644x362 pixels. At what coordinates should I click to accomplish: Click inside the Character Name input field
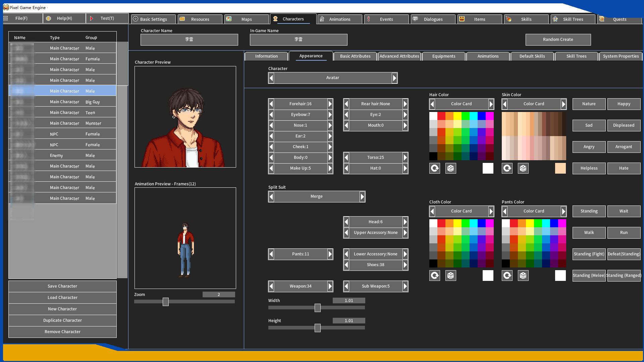coord(189,40)
